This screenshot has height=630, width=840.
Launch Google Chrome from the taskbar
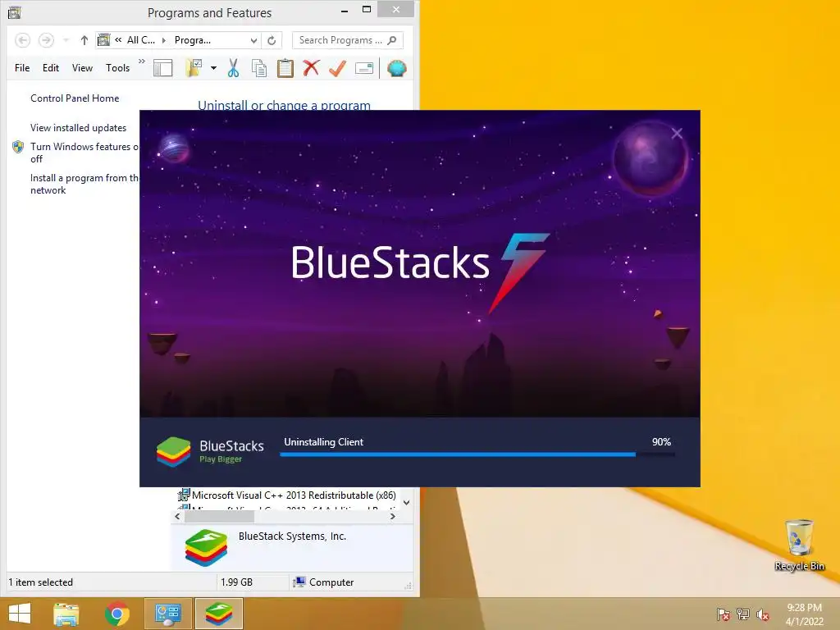117,614
